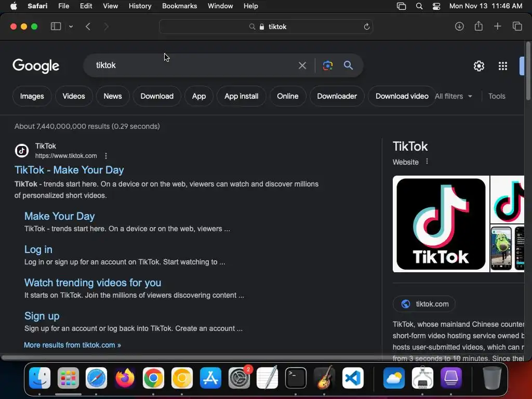Select the Download video chip
The width and height of the screenshot is (532, 399).
coord(402,96)
